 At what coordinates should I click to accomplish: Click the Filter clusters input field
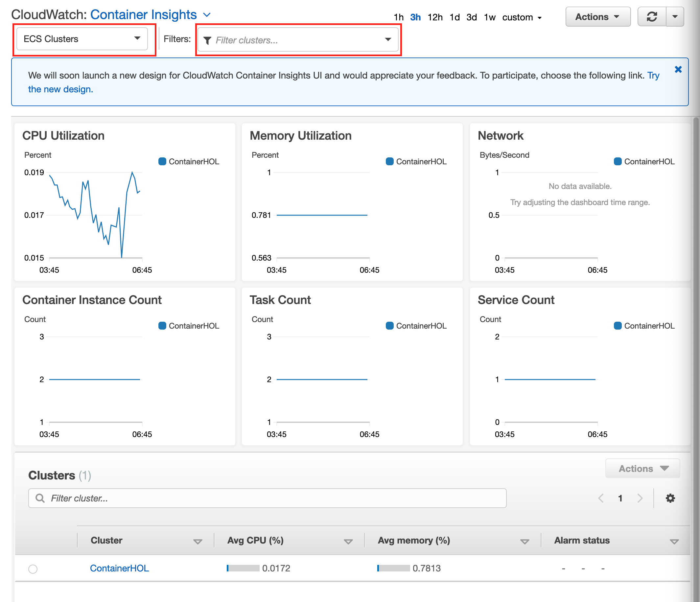298,40
